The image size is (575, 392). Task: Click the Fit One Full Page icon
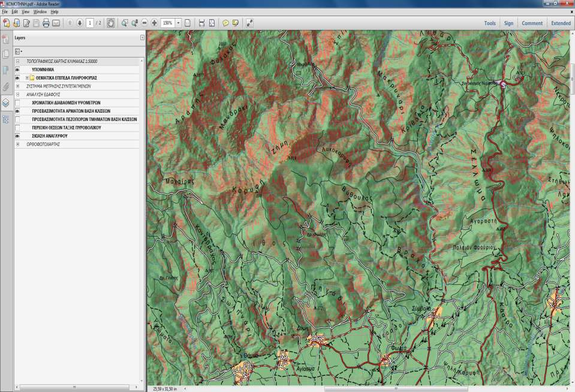point(212,23)
